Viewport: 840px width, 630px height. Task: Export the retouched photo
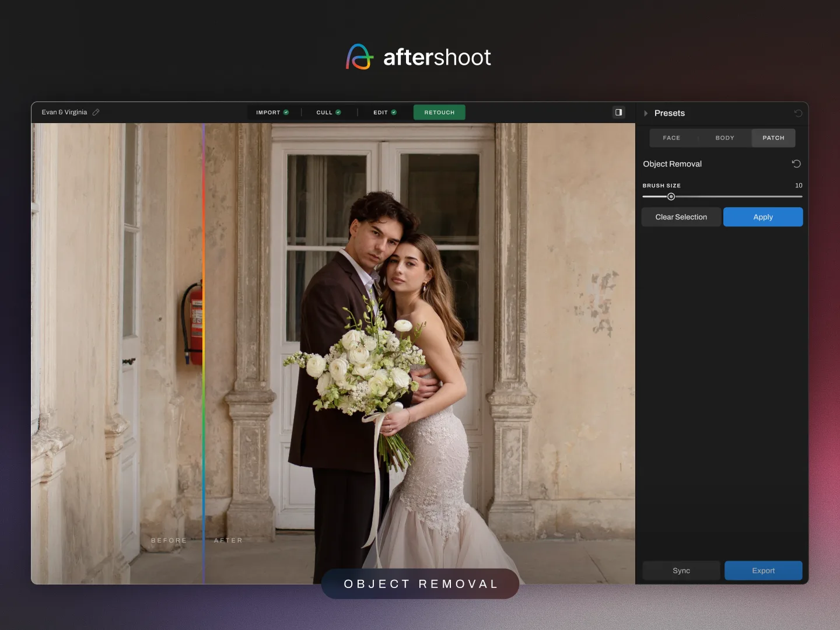click(x=763, y=570)
